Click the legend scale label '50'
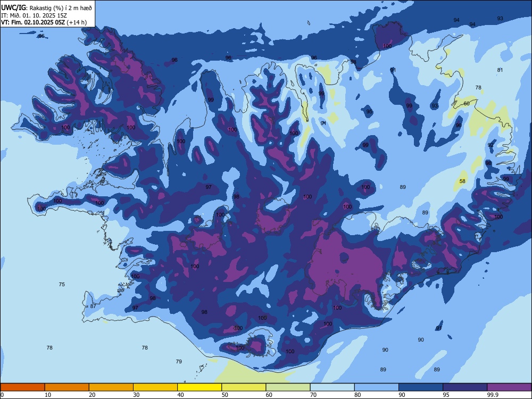This screenshot has height=399, width=532. point(225,395)
